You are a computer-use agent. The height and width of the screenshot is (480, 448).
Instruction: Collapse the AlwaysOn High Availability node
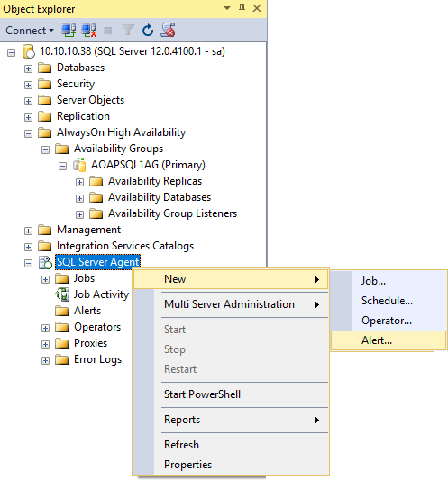(28, 133)
